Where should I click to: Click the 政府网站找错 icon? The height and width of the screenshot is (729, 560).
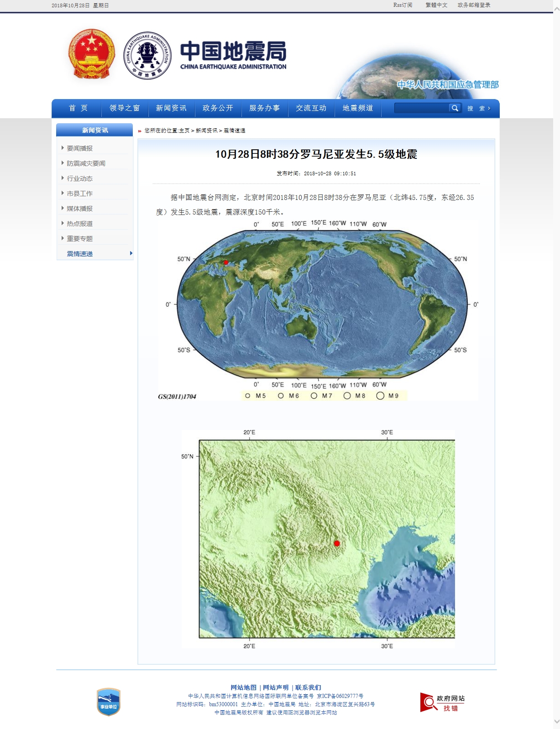click(443, 703)
